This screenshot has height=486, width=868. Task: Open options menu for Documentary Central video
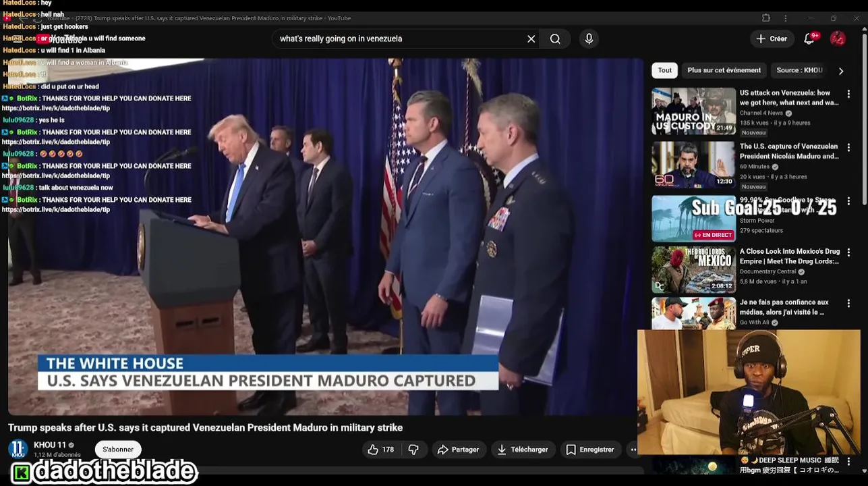848,252
